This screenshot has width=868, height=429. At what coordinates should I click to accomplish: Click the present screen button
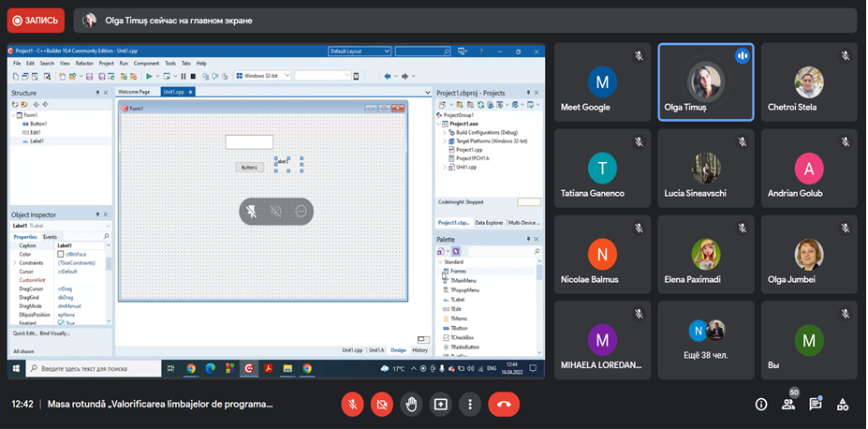click(x=440, y=405)
